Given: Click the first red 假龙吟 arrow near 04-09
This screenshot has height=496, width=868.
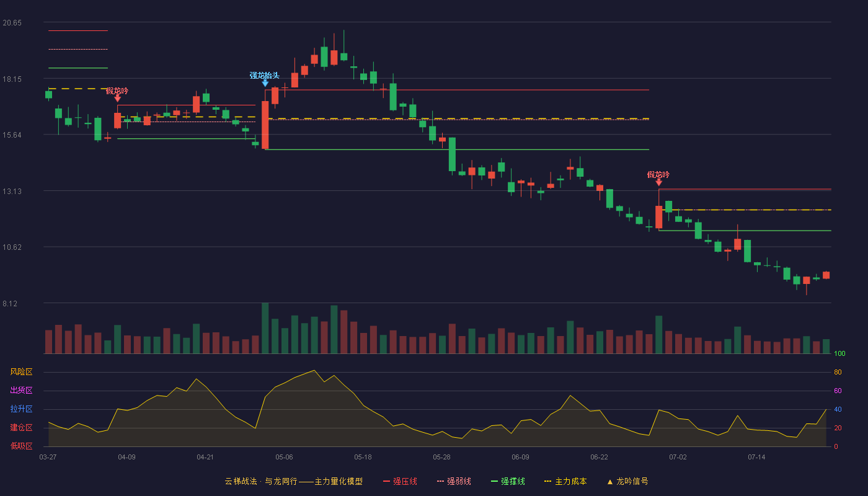Looking at the screenshot, I should (117, 99).
